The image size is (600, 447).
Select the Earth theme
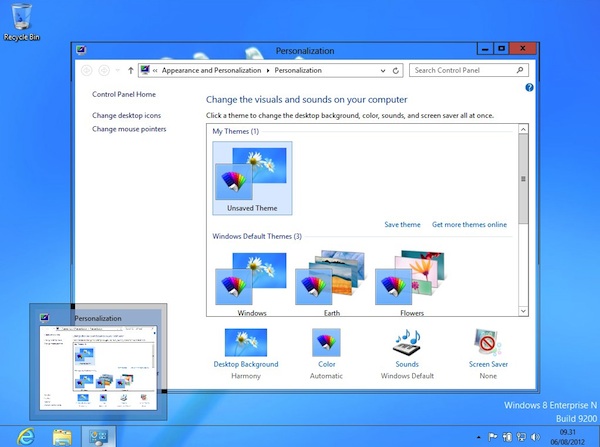click(331, 284)
